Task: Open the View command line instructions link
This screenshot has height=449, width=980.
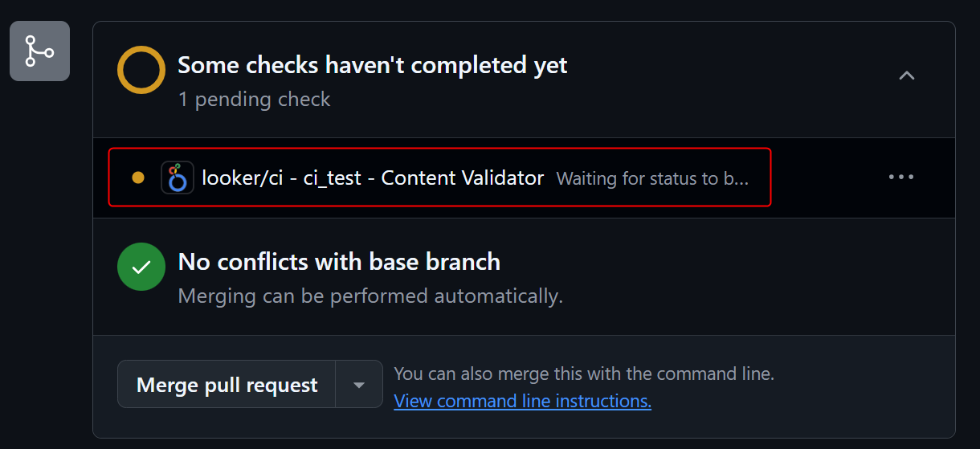Action: point(522,401)
